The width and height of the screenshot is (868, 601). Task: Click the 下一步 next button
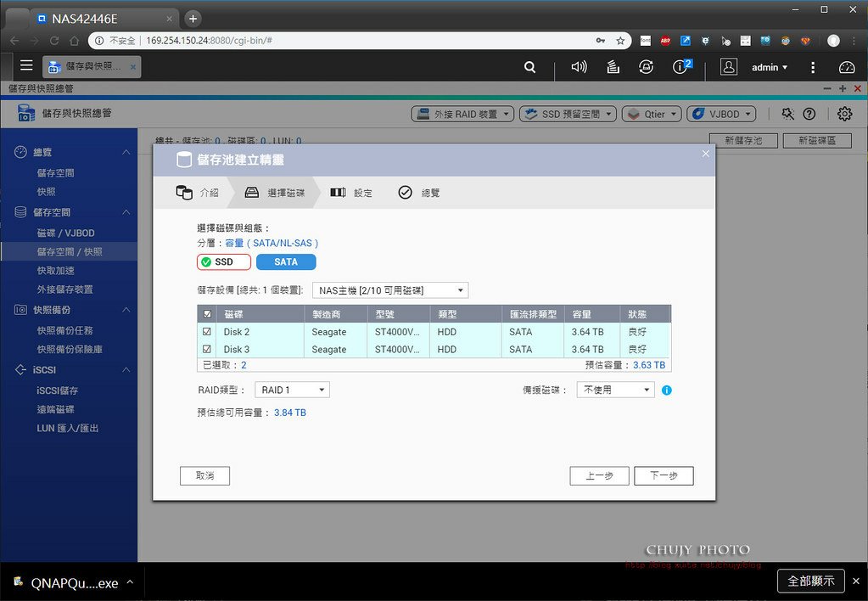[664, 476]
